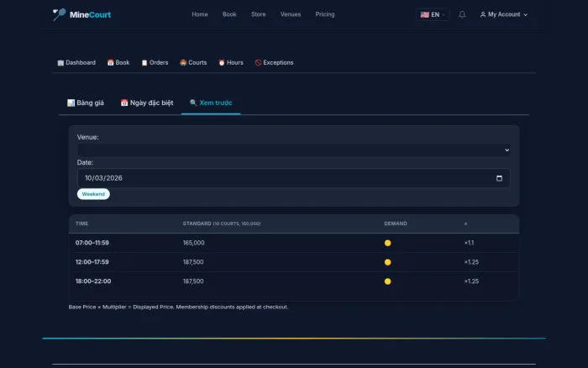The width and height of the screenshot is (588, 368).
Task: Click the ×1.25 multiplier for 18:00–22:00
Action: point(471,281)
